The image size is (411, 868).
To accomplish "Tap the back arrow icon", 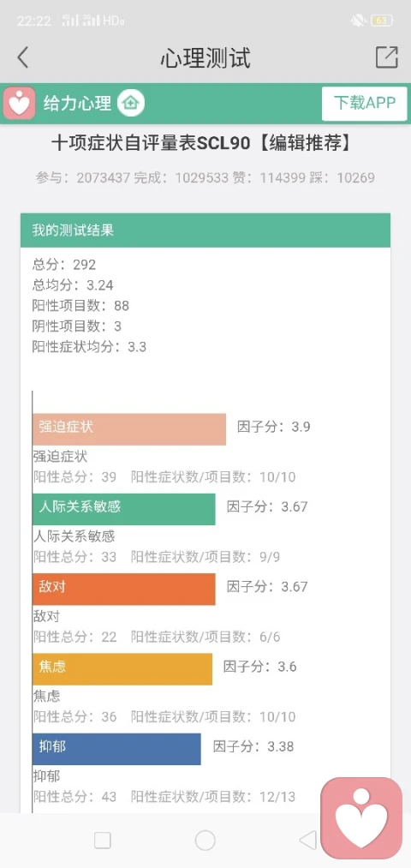I will point(22,57).
